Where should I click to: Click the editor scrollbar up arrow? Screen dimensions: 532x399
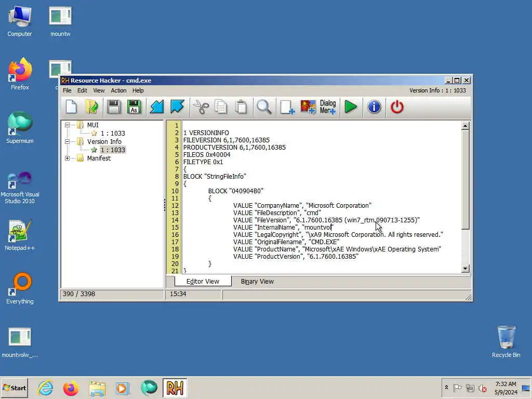[x=465, y=126]
